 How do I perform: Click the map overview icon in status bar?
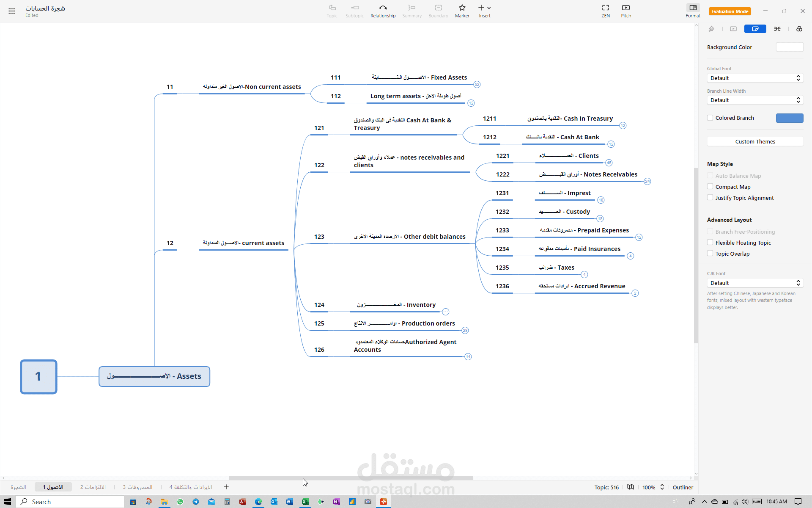click(631, 487)
